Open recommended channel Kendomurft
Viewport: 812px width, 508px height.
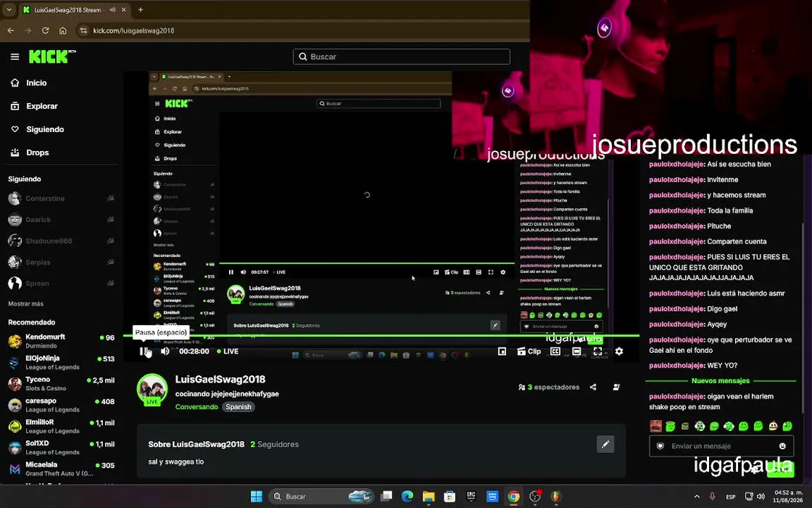tap(61, 341)
